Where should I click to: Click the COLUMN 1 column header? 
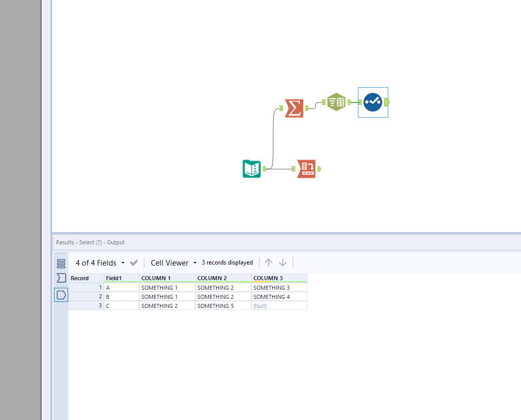click(168, 278)
